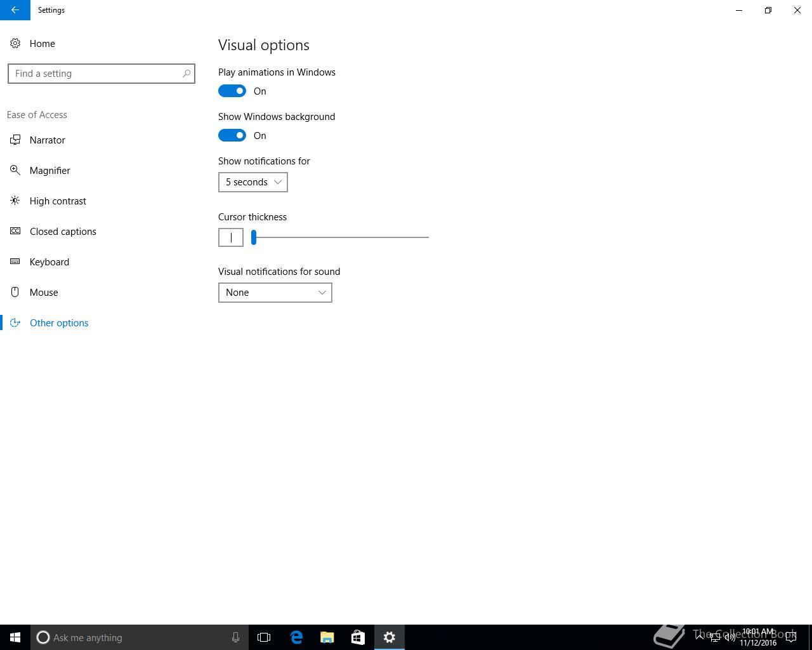Image resolution: width=812 pixels, height=650 pixels.
Task: Click the Magnifier icon in sidebar
Action: pos(15,170)
